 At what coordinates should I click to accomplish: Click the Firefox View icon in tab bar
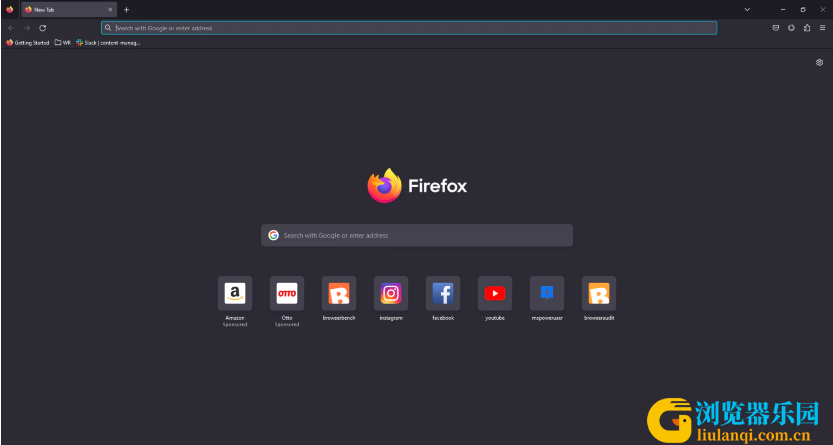[x=10, y=10]
